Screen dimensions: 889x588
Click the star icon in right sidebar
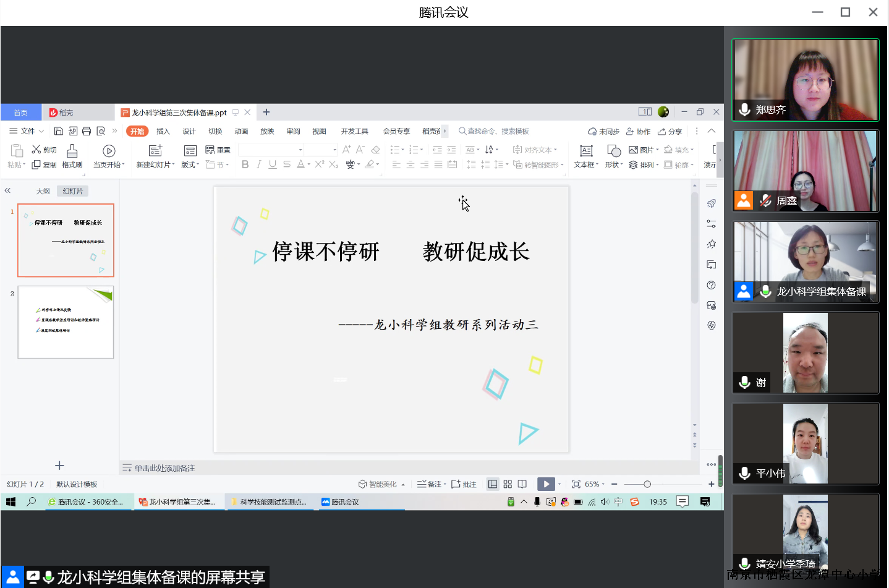click(712, 244)
